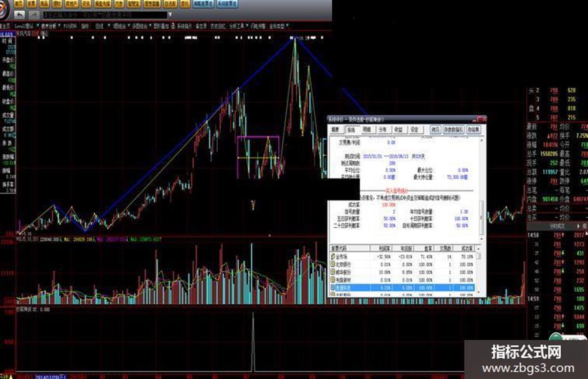Expand the Level2 menu dropdown arrow

[x=37, y=26]
